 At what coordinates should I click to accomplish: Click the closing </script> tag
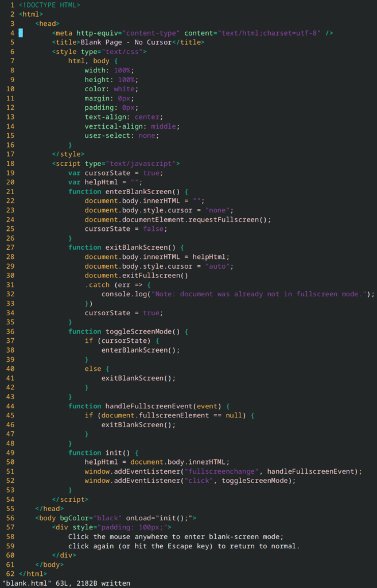tap(70, 500)
